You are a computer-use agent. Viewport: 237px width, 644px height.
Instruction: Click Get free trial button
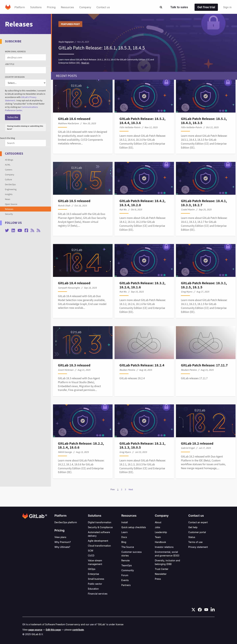(x=206, y=7)
